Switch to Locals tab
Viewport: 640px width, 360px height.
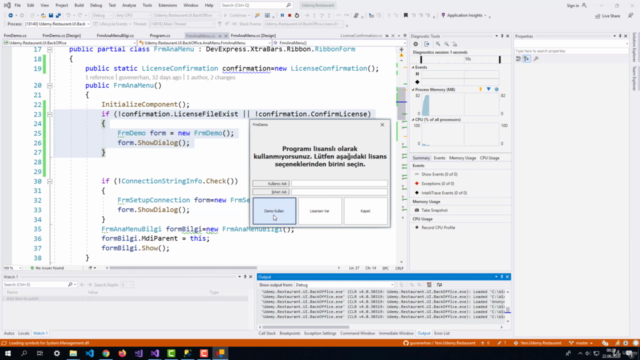click(24, 333)
